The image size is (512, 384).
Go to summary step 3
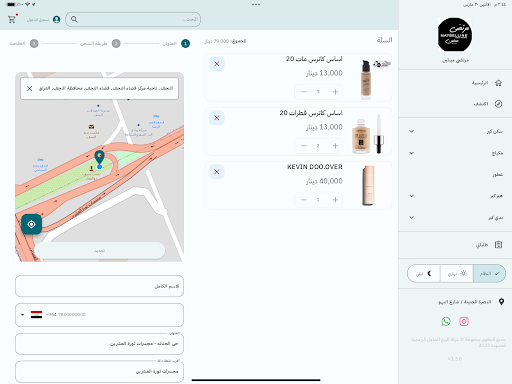click(34, 44)
